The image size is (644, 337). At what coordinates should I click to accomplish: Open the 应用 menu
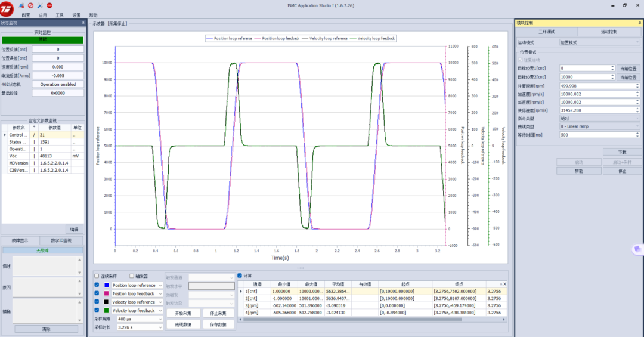point(43,15)
